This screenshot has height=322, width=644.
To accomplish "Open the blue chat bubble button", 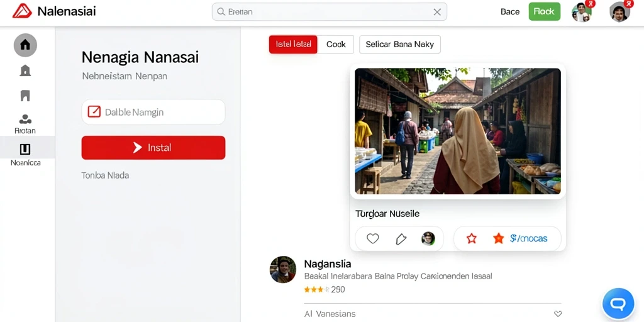I will click(618, 304).
